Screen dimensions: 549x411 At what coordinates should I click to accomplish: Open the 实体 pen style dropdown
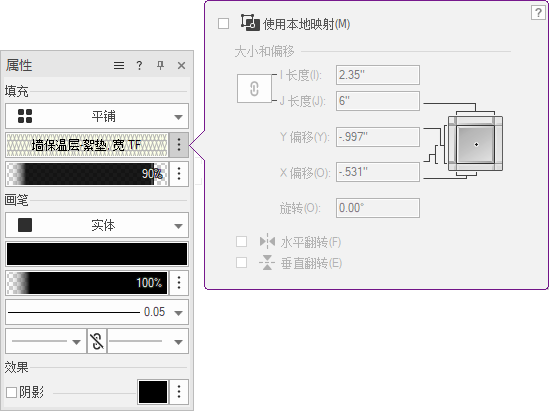click(97, 225)
